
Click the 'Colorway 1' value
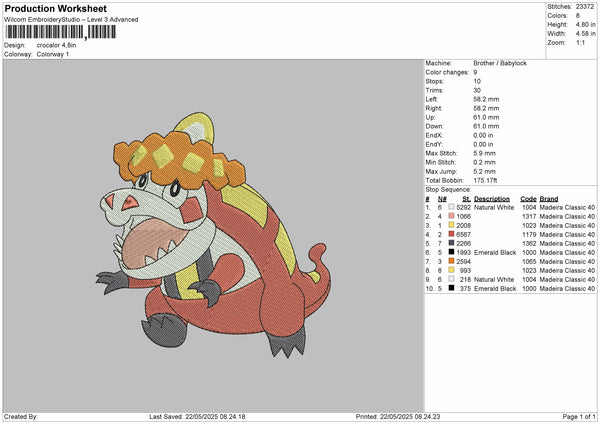53,54
